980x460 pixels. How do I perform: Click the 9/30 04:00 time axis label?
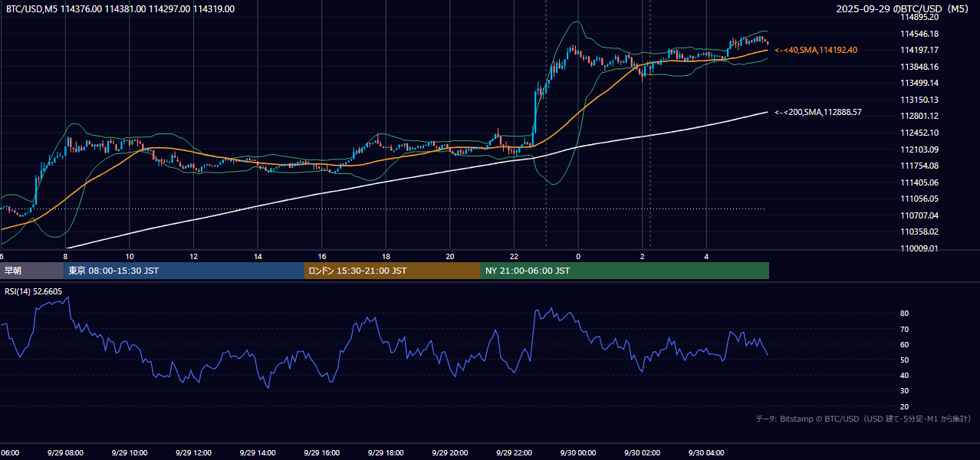tap(705, 453)
